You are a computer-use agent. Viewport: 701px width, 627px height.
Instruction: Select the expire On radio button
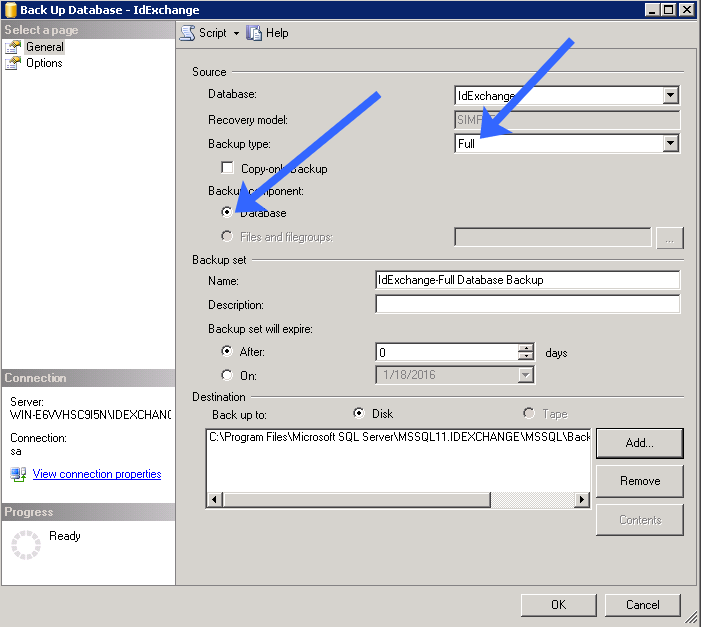pyautogui.click(x=227, y=375)
